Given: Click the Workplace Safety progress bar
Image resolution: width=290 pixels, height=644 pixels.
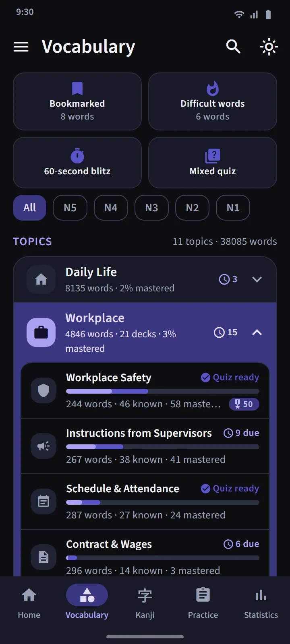Looking at the screenshot, I should point(163,391).
